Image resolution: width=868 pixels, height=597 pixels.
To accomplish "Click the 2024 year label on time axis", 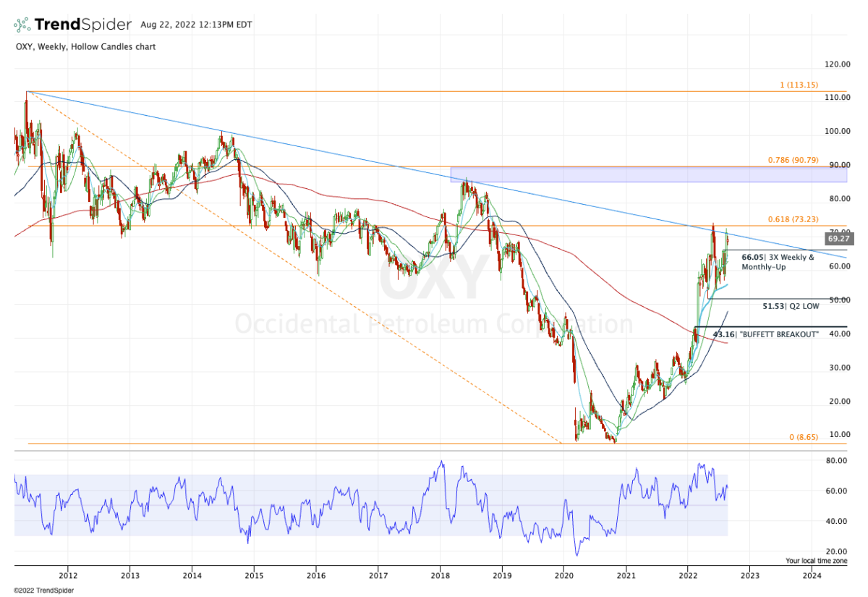I will [x=812, y=577].
